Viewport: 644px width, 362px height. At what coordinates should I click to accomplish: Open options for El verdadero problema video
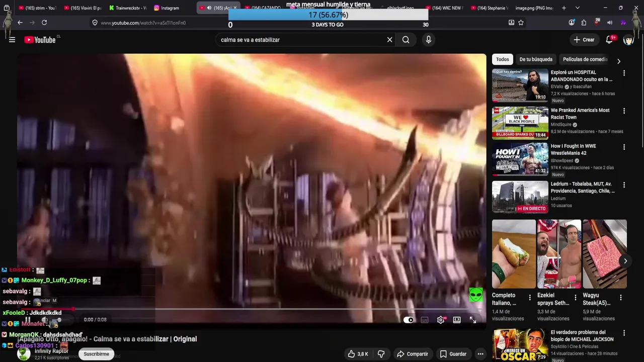[624, 333]
